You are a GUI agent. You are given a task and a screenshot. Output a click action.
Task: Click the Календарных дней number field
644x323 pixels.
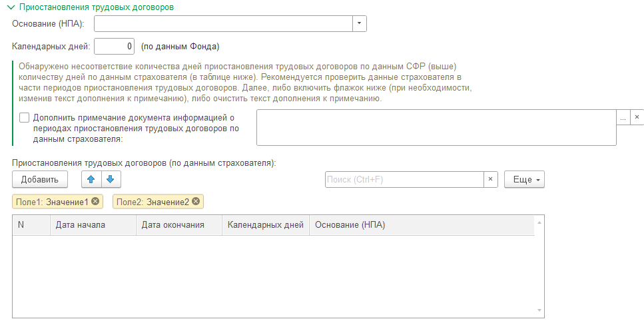pos(115,47)
